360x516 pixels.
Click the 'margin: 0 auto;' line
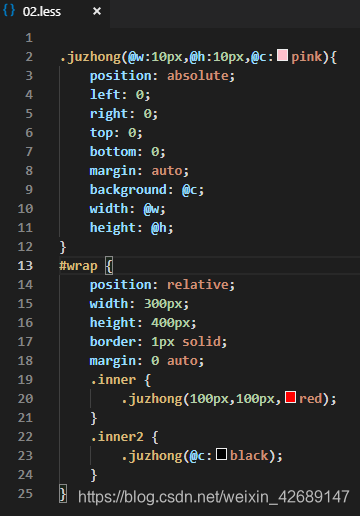click(x=147, y=361)
